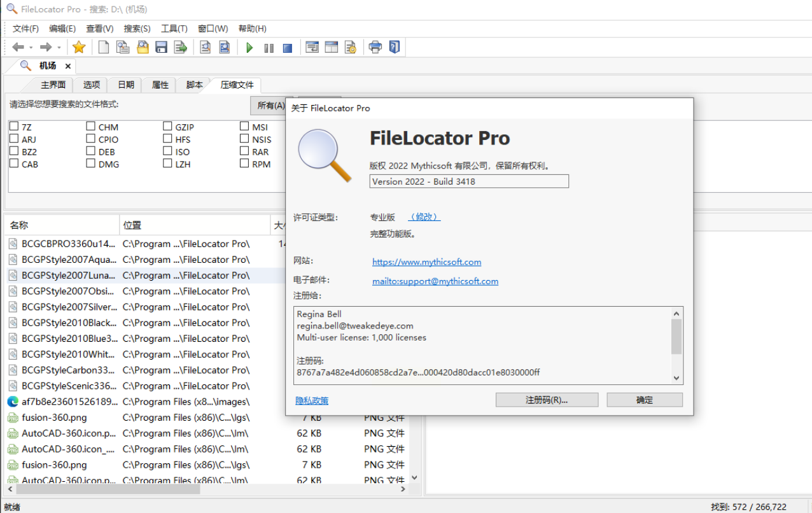812x513 pixels.
Task: Toggle the CAB checkbox
Action: coord(14,164)
